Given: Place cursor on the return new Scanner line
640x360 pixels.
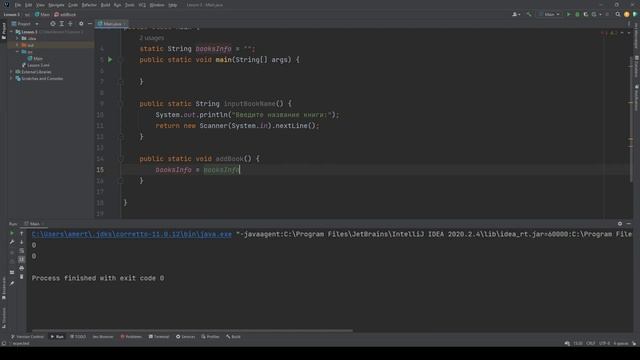Looking at the screenshot, I should [237, 126].
